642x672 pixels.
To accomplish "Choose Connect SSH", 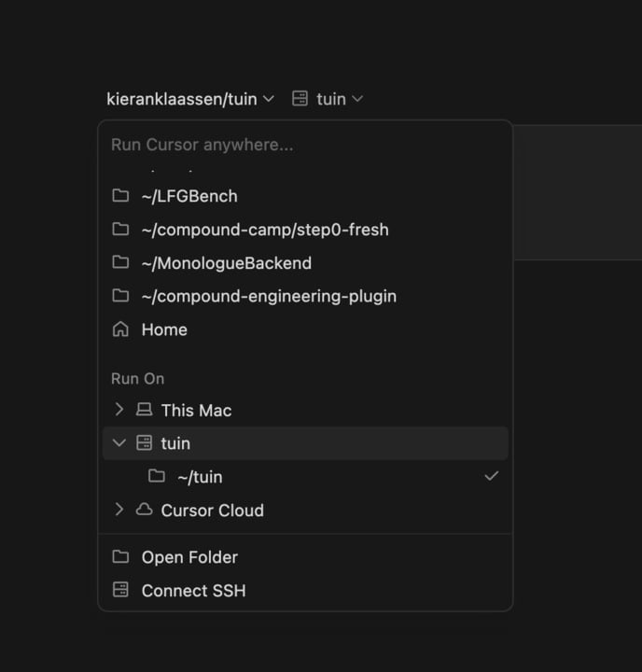I will tap(305, 591).
